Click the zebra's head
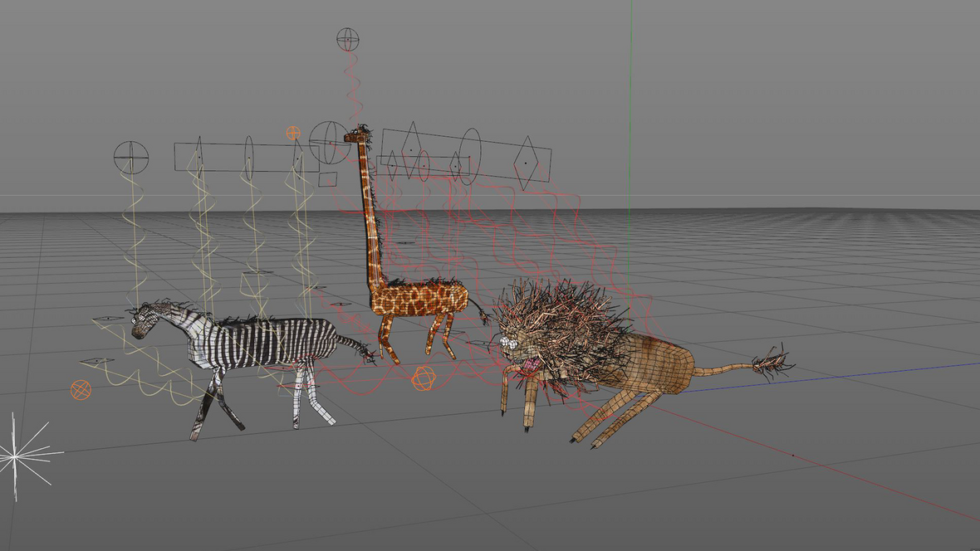980x551 pixels. [146, 319]
